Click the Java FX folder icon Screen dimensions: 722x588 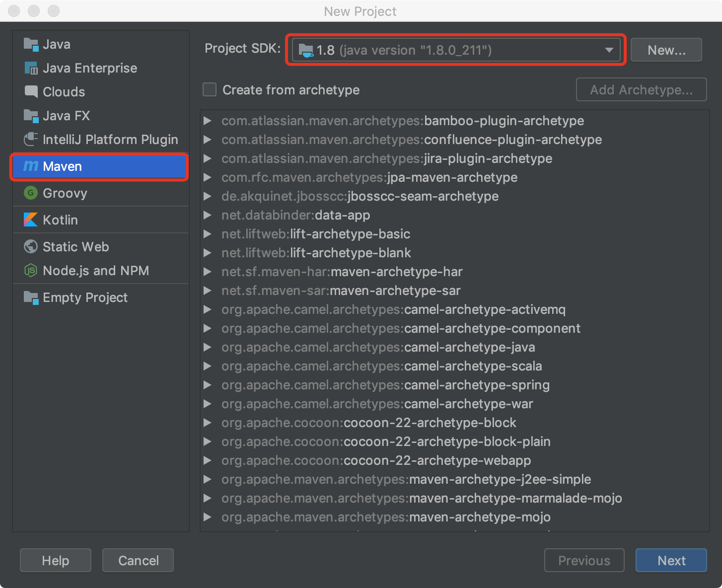coord(31,116)
